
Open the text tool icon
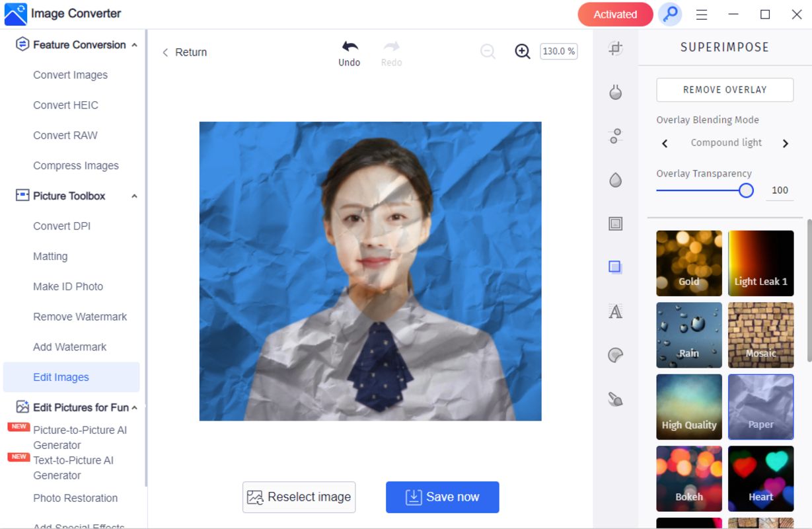click(616, 311)
